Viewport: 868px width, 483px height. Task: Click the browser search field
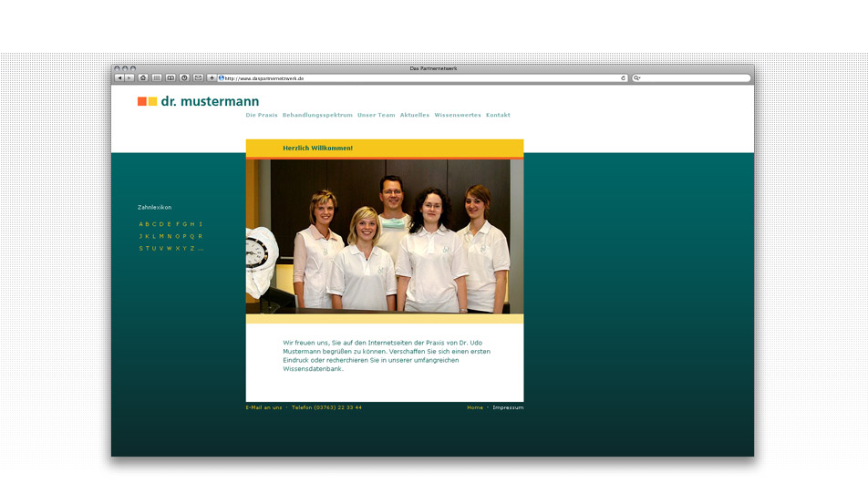click(x=693, y=78)
